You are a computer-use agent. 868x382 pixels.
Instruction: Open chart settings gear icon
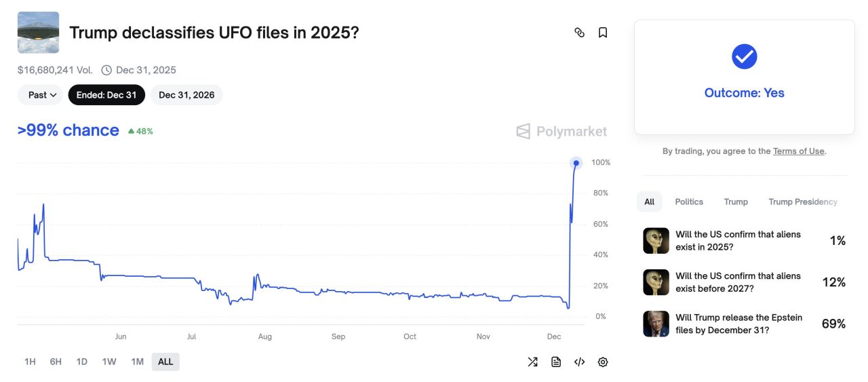(x=602, y=362)
